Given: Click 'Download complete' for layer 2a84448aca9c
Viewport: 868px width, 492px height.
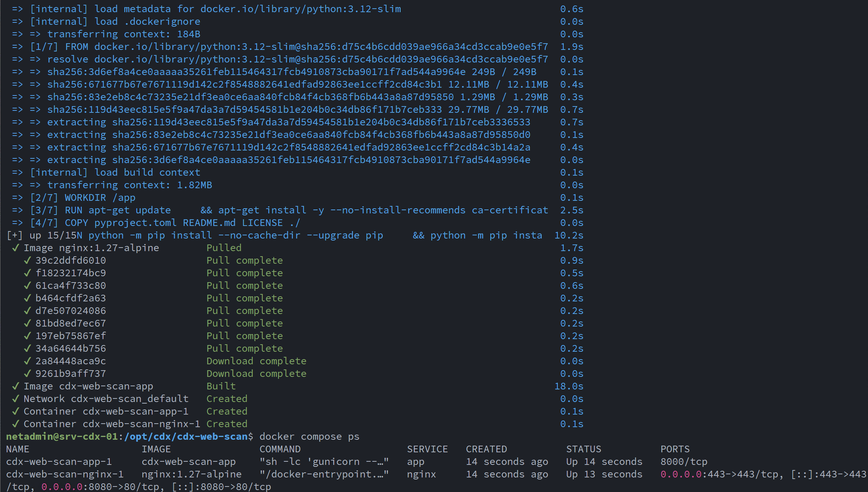Looking at the screenshot, I should [x=256, y=361].
